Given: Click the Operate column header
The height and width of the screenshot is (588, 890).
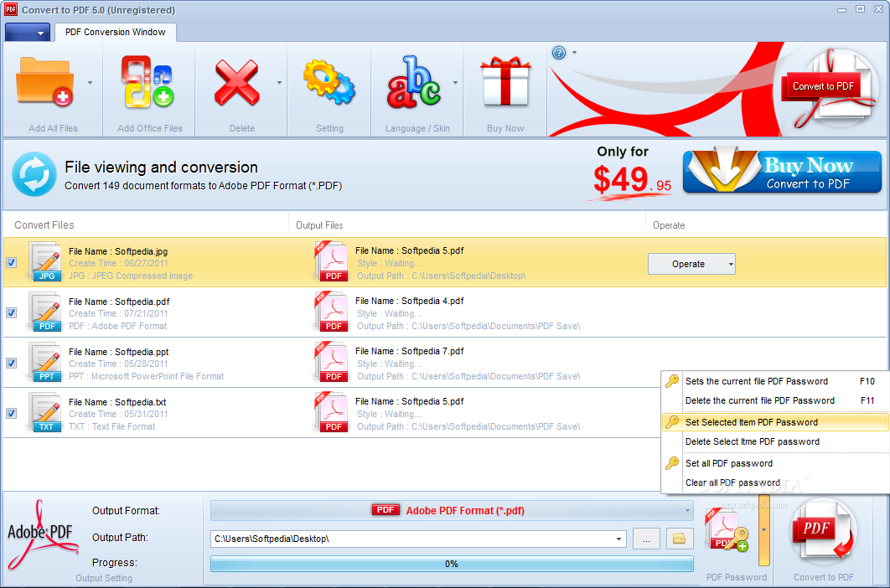Looking at the screenshot, I should pyautogui.click(x=669, y=225).
